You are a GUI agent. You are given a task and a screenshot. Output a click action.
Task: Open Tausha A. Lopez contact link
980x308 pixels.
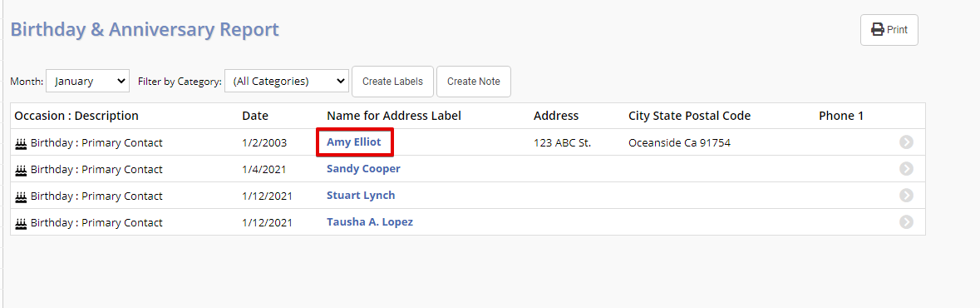click(x=370, y=222)
